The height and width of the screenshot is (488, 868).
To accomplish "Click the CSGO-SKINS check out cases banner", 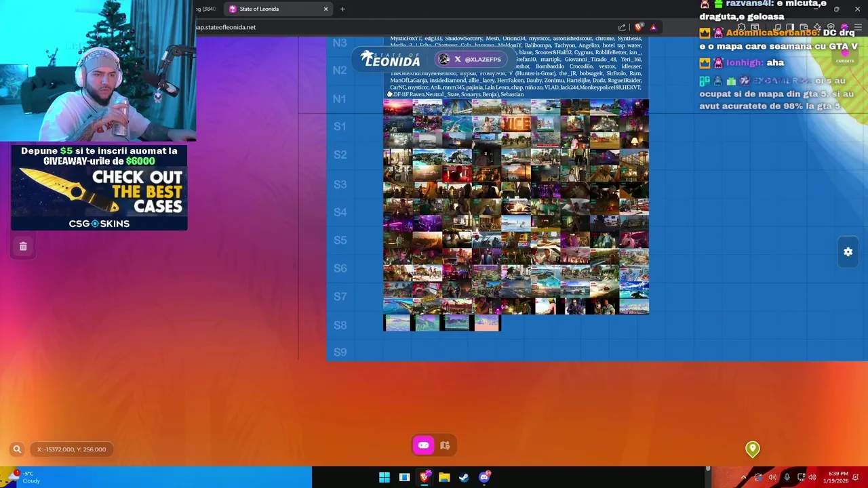I will [x=99, y=187].
